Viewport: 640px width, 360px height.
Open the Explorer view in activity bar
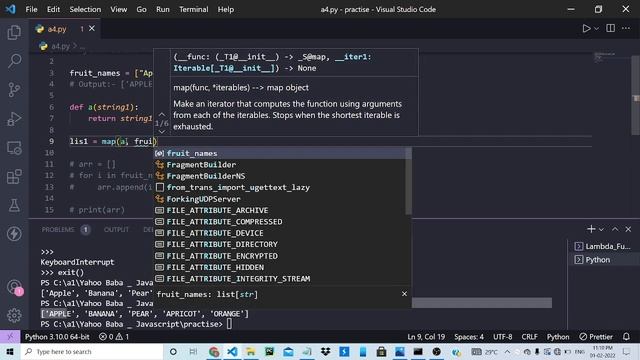tap(14, 32)
